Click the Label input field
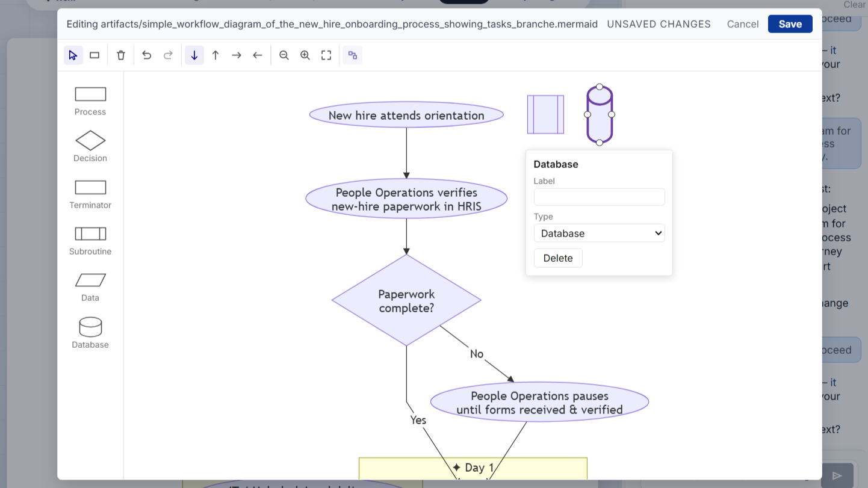Viewport: 868px width, 488px height. pyautogui.click(x=600, y=197)
